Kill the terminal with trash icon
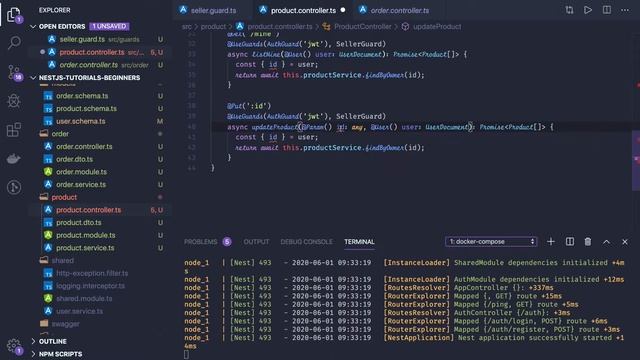 click(588, 242)
